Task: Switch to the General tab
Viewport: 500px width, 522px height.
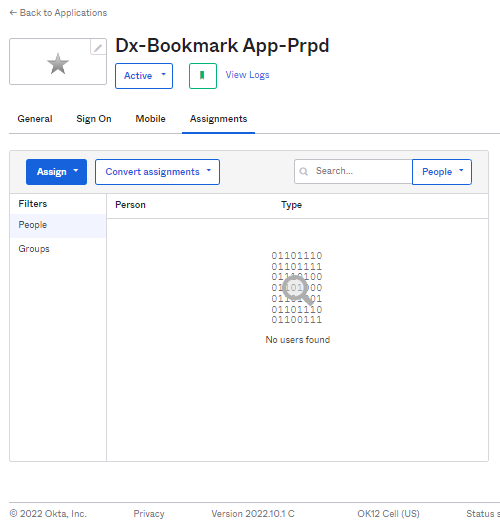Action: pos(35,119)
